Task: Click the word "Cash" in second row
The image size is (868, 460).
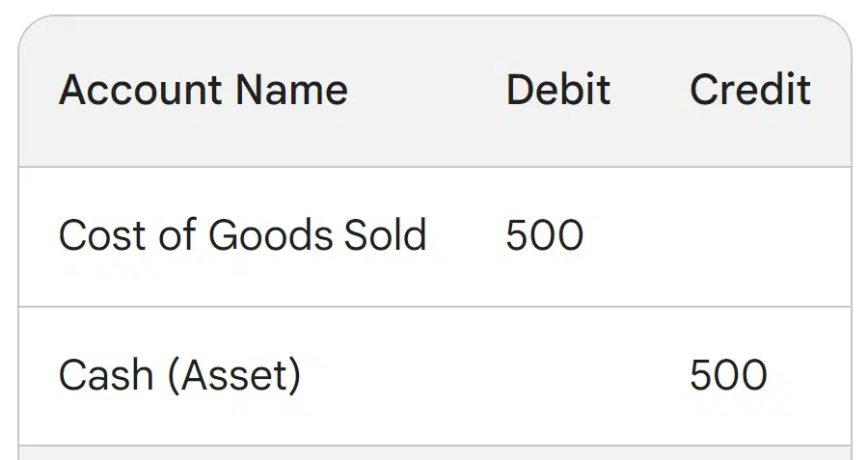Action: (104, 375)
